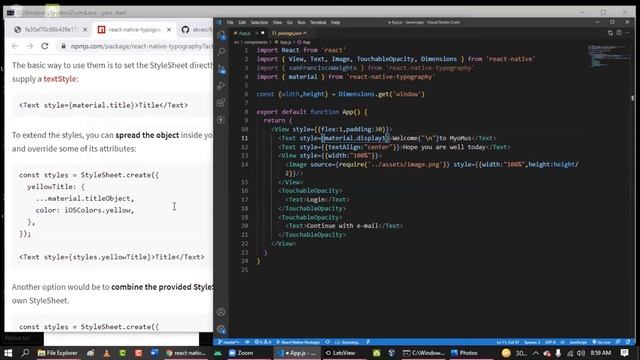Click line 11 material.display1 code

(x=355, y=138)
